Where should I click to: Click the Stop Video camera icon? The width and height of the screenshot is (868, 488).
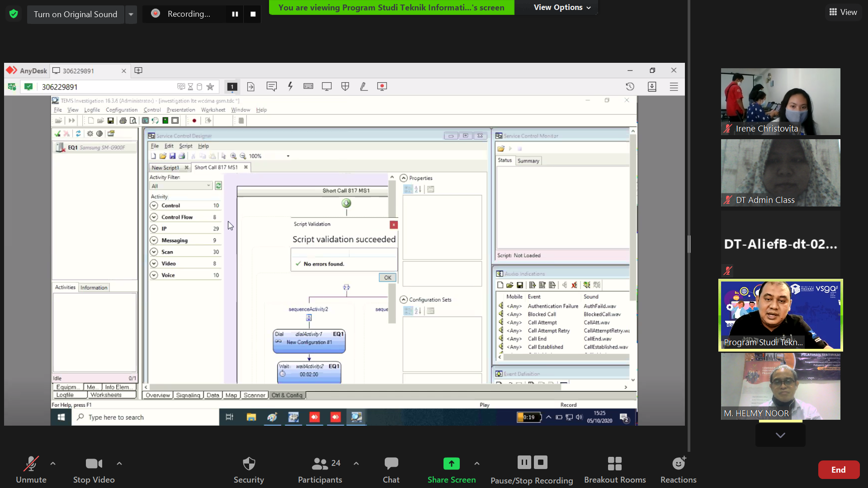tap(94, 464)
